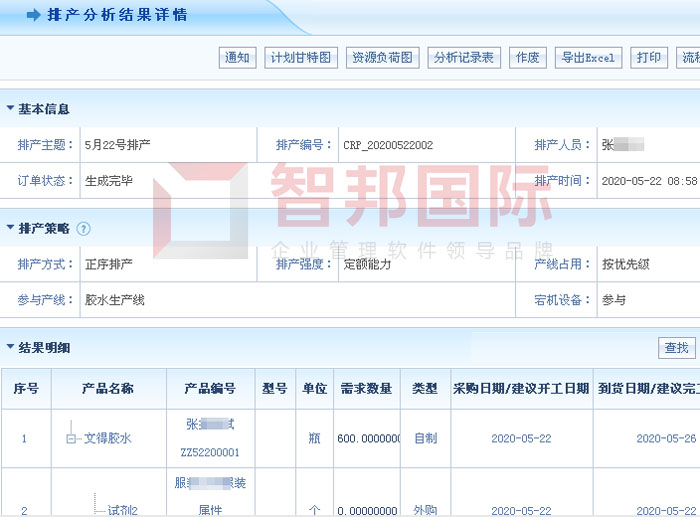The width and height of the screenshot is (700, 517).
Task: Click the 产品名称 column header
Action: [x=107, y=389]
